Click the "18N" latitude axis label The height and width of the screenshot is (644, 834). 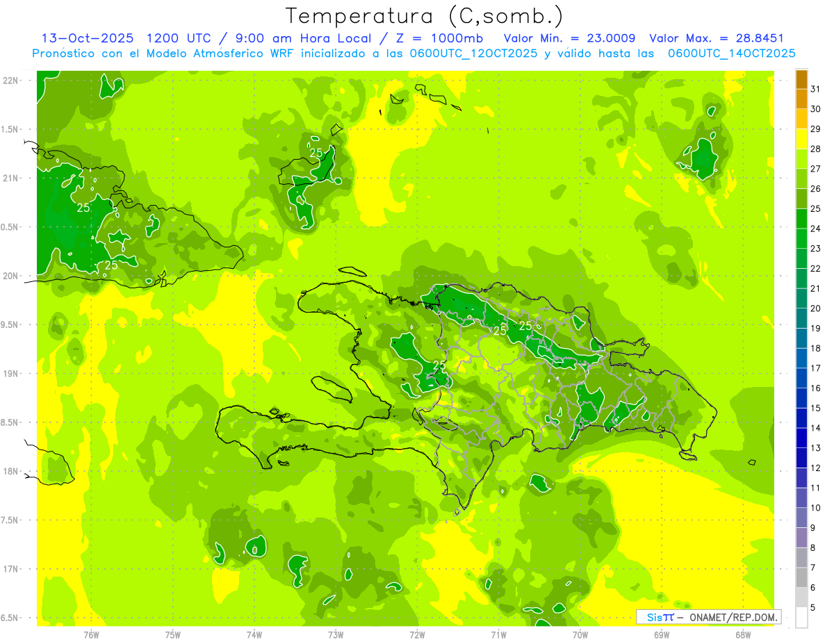pos(10,472)
